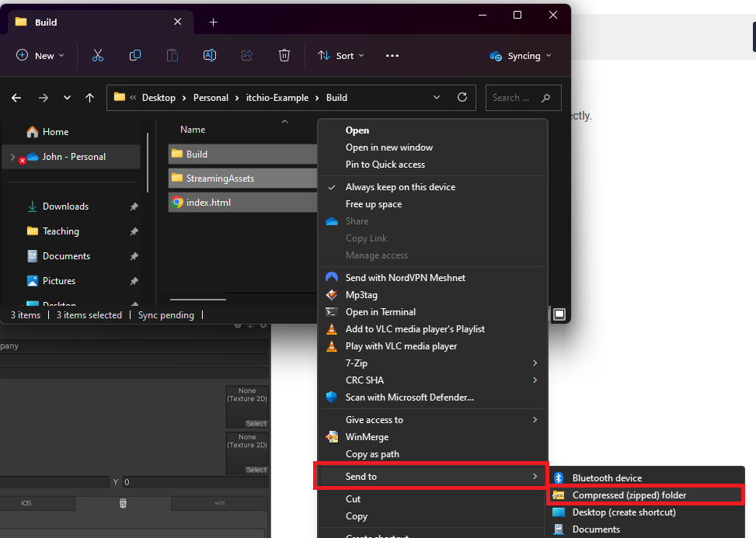Image resolution: width=756 pixels, height=538 pixels.
Task: Refresh the Build folder view
Action: coord(462,97)
